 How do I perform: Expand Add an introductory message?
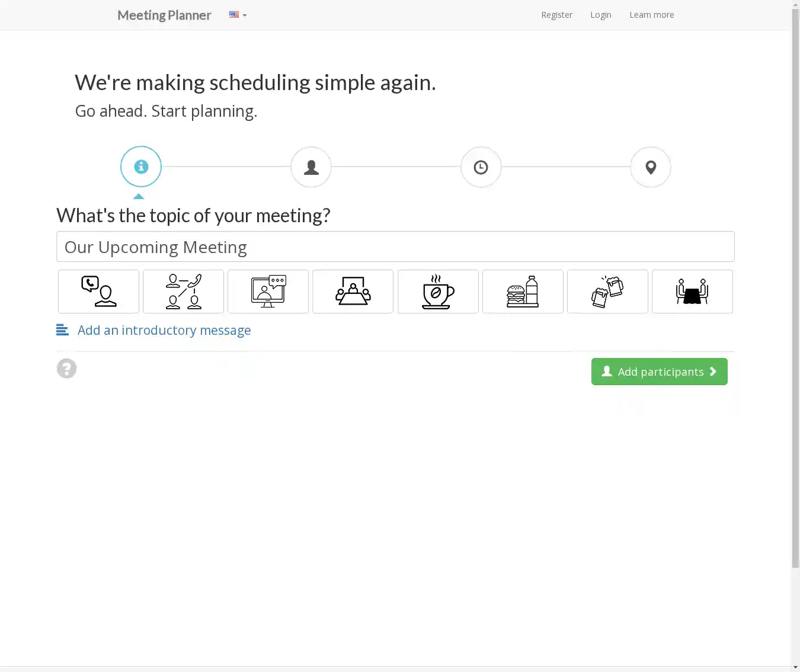pos(164,330)
